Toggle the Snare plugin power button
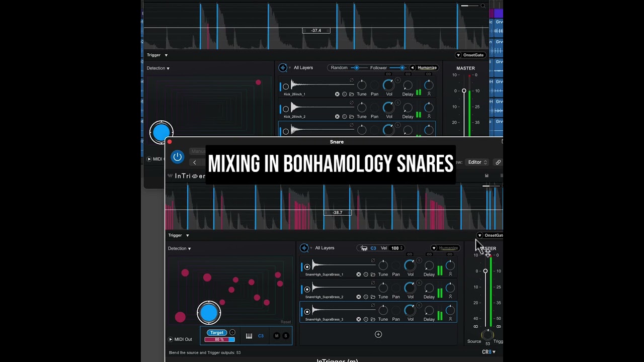The width and height of the screenshot is (644, 362). (x=177, y=157)
